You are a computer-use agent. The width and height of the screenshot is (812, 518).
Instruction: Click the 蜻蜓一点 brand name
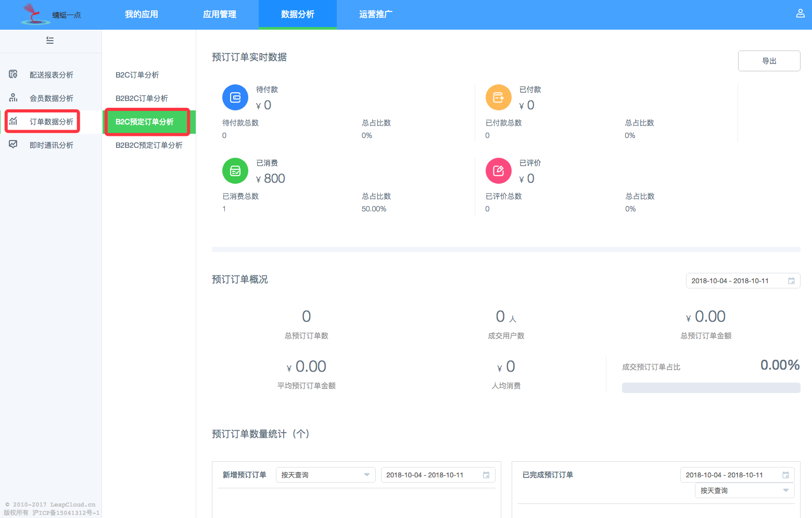pyautogui.click(x=67, y=15)
